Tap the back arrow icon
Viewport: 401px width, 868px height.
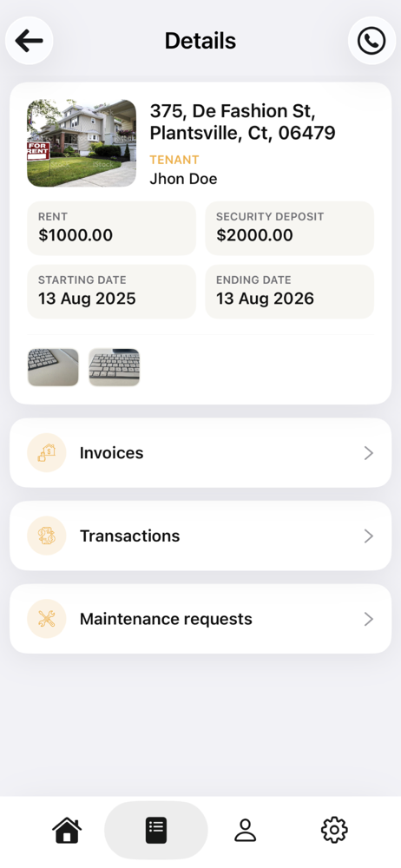pyautogui.click(x=29, y=41)
